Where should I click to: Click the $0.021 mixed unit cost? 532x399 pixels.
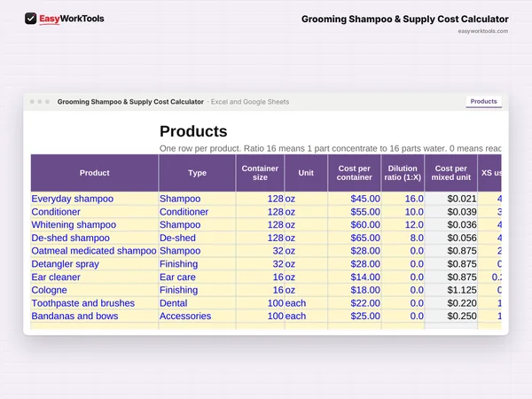[451, 199]
